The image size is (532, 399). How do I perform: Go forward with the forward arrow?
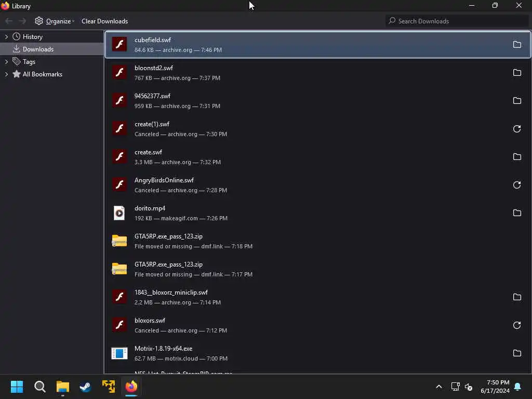tap(22, 21)
